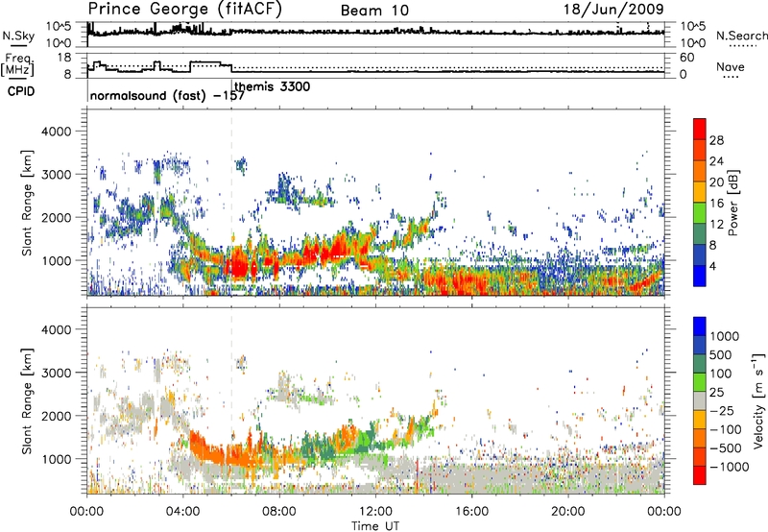Viewport: 768px width, 532px height.
Task: Click the blue bottom of the power colorbar
Action: [x=700, y=276]
